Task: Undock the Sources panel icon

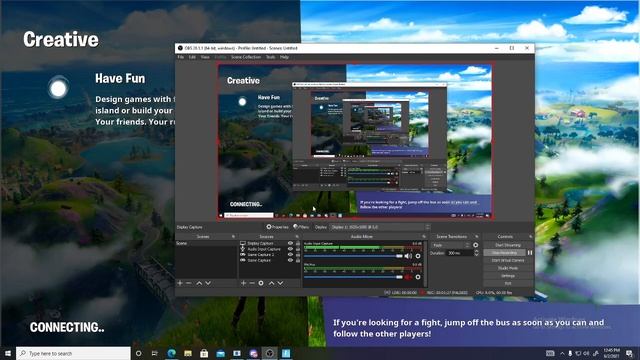Action: click(297, 237)
